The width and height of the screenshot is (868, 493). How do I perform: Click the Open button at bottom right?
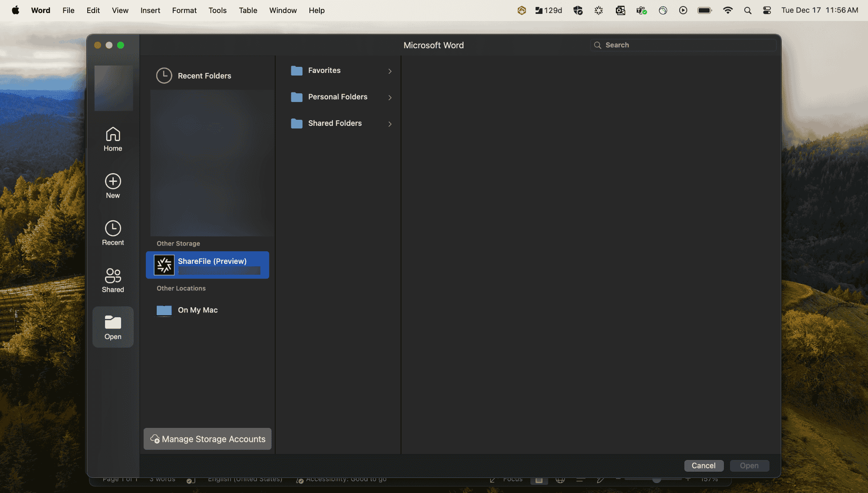point(750,466)
